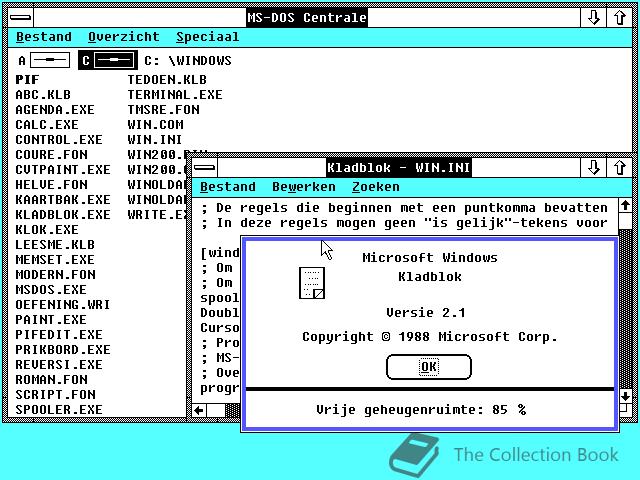Click OK in the Kladblok about dialog
Viewport: 640px width, 480px height.
pos(429,367)
